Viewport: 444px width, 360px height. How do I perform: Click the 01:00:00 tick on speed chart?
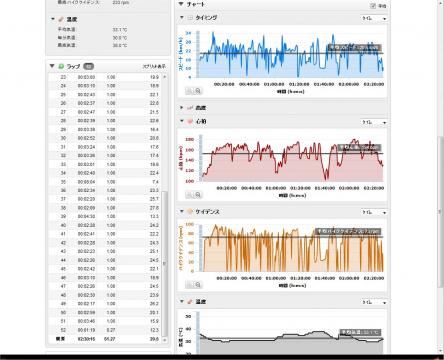point(274,84)
